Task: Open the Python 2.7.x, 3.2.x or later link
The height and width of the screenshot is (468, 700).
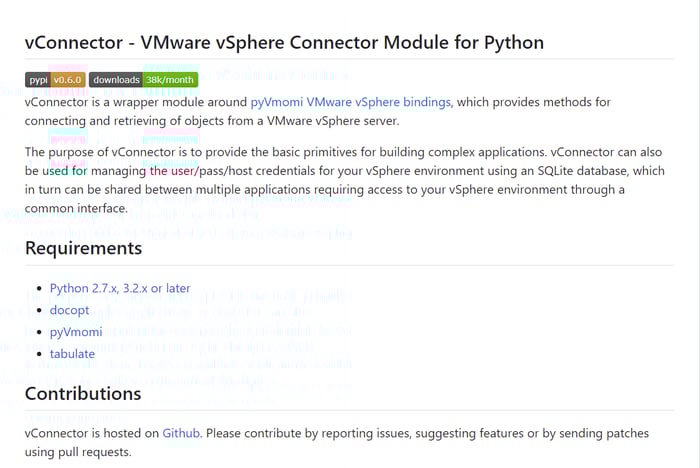Action: [x=120, y=288]
